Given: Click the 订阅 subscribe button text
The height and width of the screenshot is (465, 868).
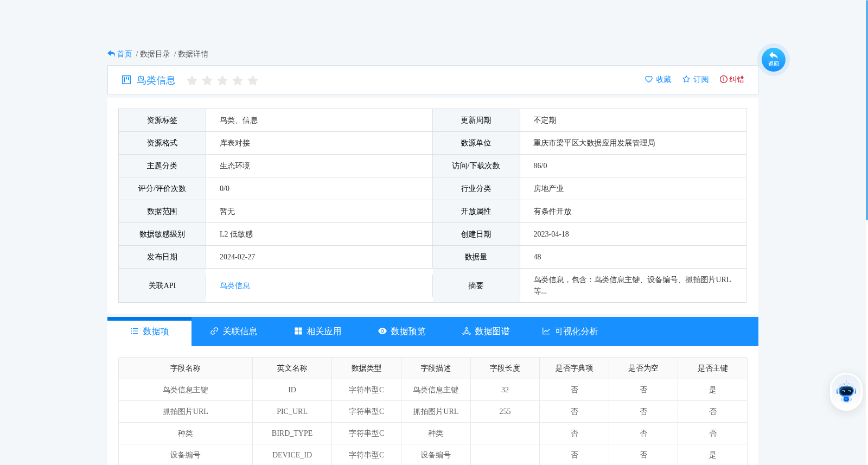Looking at the screenshot, I should pos(701,79).
